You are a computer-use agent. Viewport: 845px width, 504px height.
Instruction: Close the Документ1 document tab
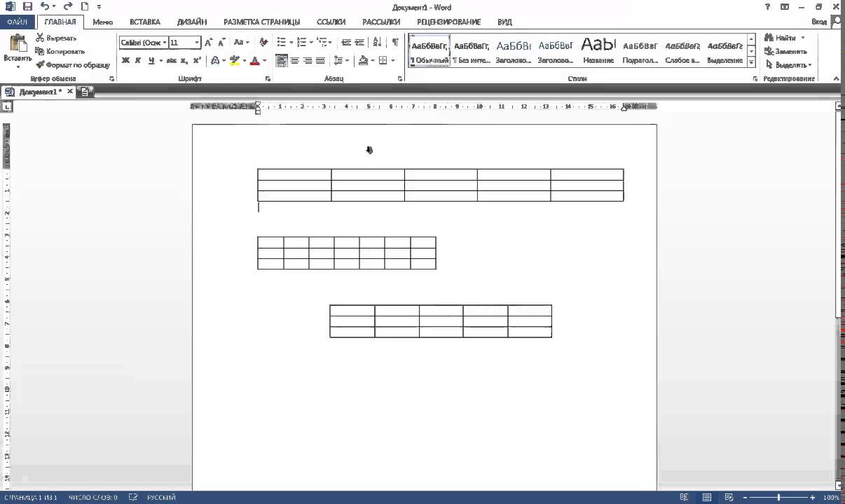(x=70, y=92)
